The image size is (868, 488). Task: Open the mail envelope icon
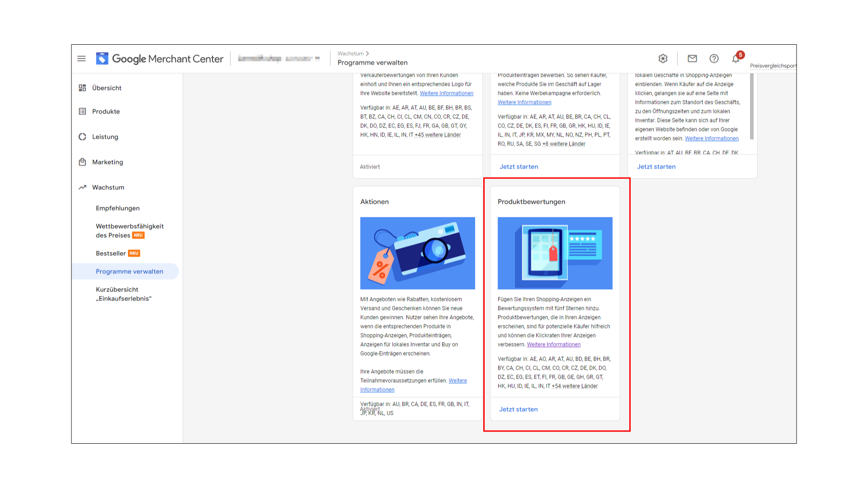[692, 59]
